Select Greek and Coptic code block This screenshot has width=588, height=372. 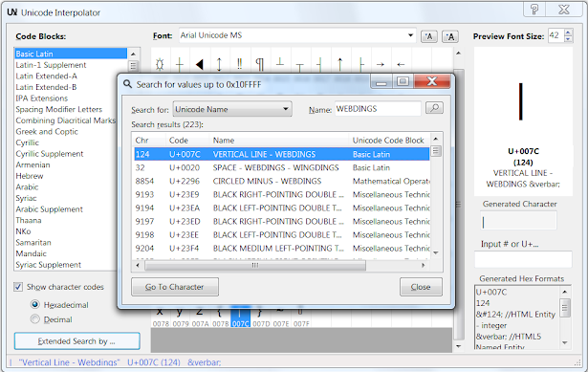click(x=47, y=132)
